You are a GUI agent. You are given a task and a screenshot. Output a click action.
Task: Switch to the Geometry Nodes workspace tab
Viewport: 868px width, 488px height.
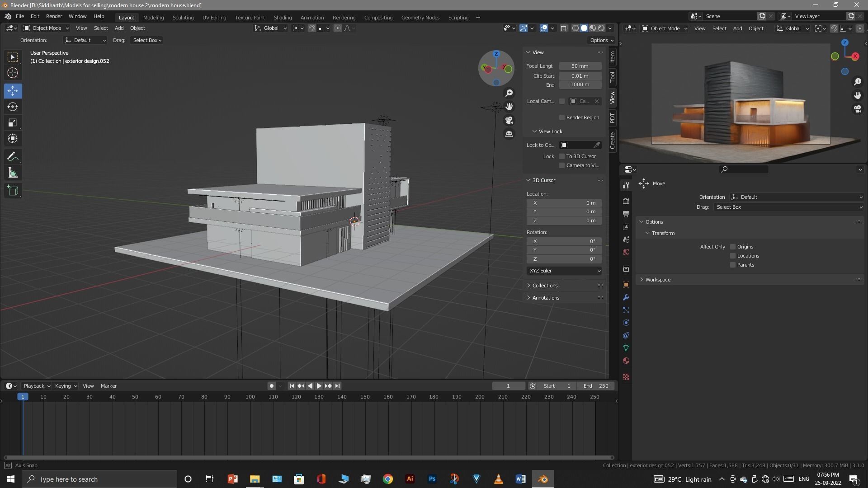(420, 17)
